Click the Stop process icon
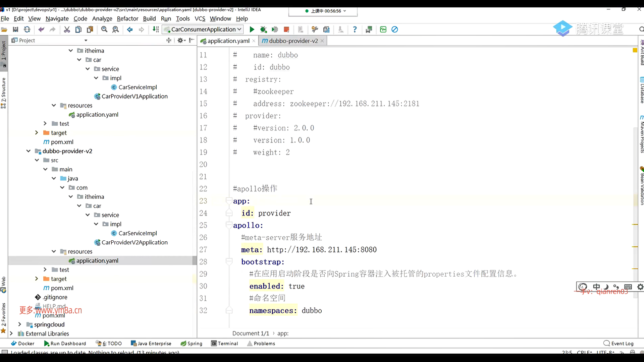 pyautogui.click(x=287, y=29)
